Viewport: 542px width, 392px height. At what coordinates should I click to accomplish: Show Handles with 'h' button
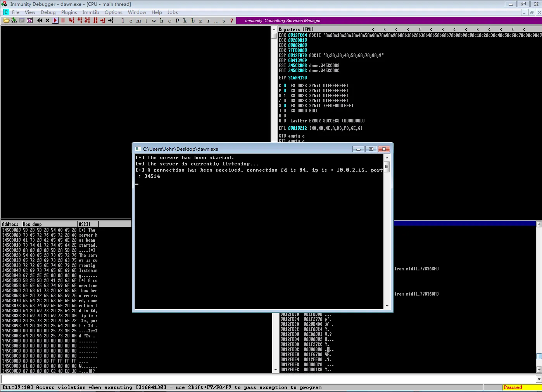pyautogui.click(x=162, y=21)
